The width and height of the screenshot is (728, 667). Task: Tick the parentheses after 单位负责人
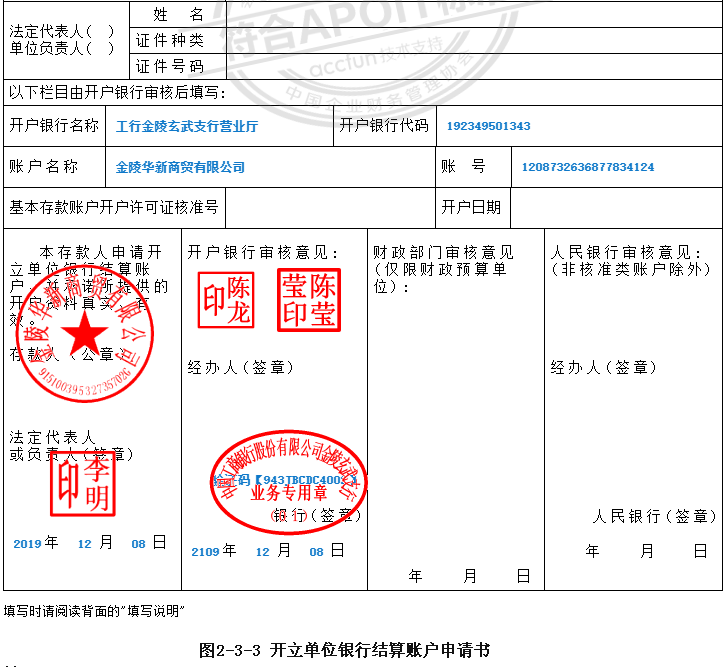[99, 48]
